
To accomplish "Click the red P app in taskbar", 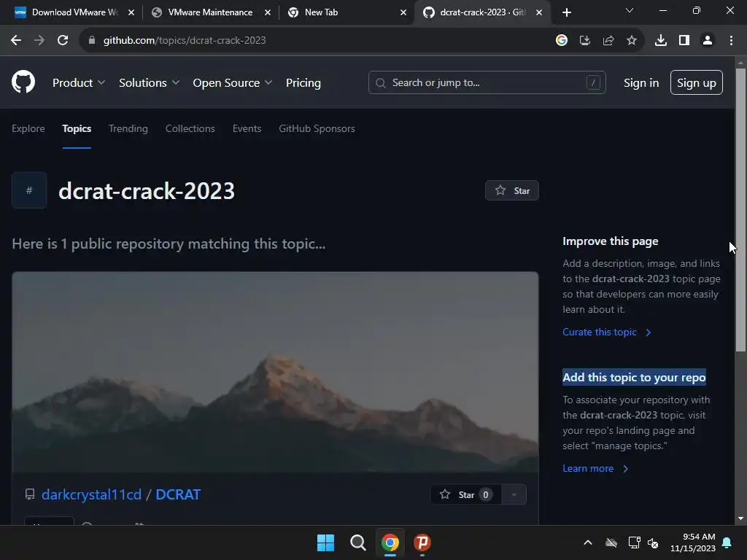I will coord(422,542).
